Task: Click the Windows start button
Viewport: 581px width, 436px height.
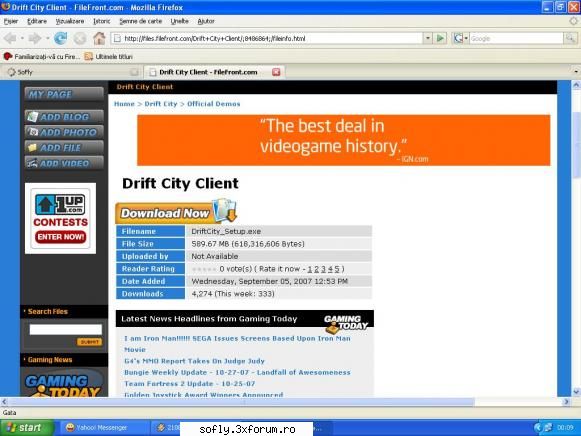Action: click(26, 427)
